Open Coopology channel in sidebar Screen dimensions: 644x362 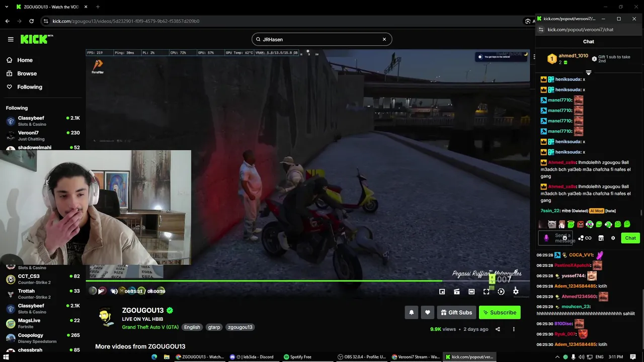point(43,338)
